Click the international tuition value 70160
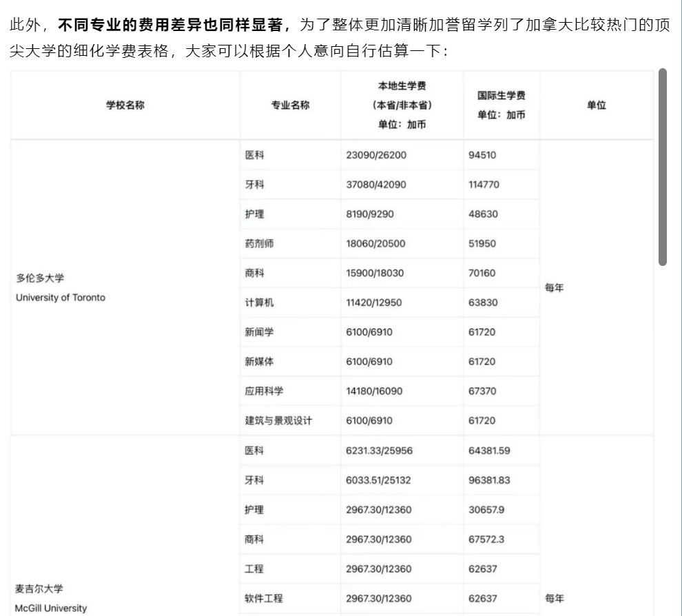Viewport: 682px width, 616px height. pos(482,273)
